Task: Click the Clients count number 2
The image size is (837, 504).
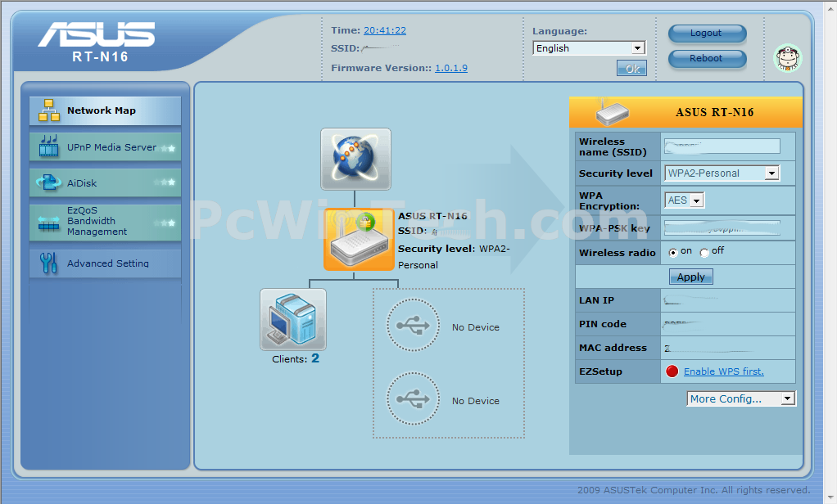Action: click(x=315, y=358)
